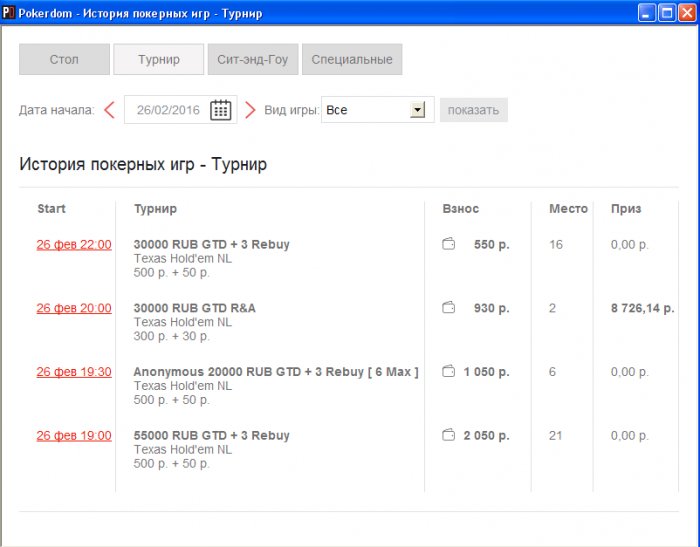Select tournament name 30000 RUB GTD R&A
Viewport: 700px width, 547px height.
click(x=195, y=308)
